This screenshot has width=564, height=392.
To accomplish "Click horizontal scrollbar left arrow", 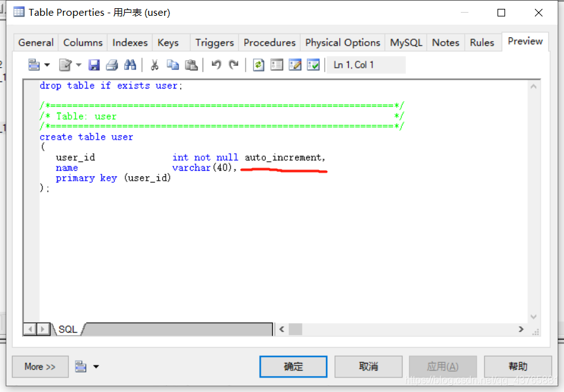I will coord(282,329).
